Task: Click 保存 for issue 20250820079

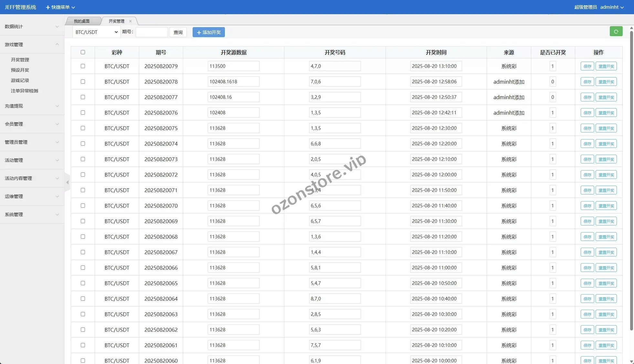Action: [x=587, y=66]
